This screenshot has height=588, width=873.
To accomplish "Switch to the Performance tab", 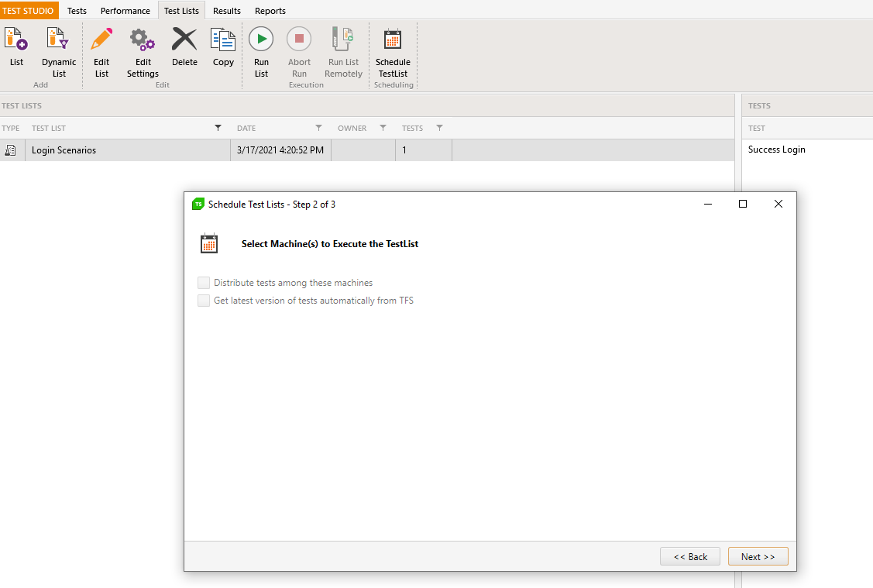I will (125, 11).
